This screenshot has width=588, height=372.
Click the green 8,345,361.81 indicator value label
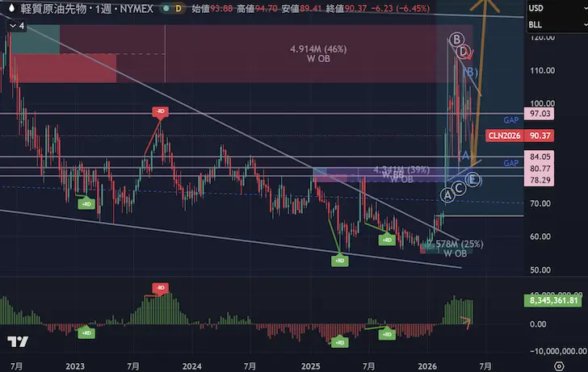(553, 300)
